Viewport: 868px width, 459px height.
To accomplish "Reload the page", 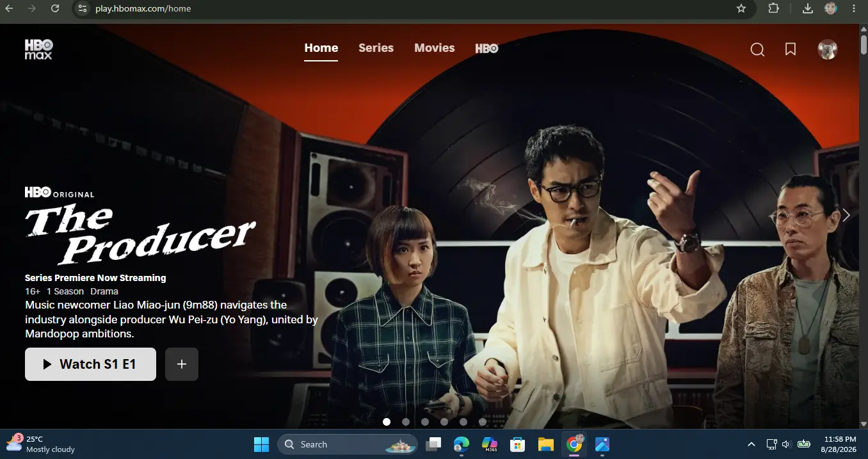I will (55, 8).
